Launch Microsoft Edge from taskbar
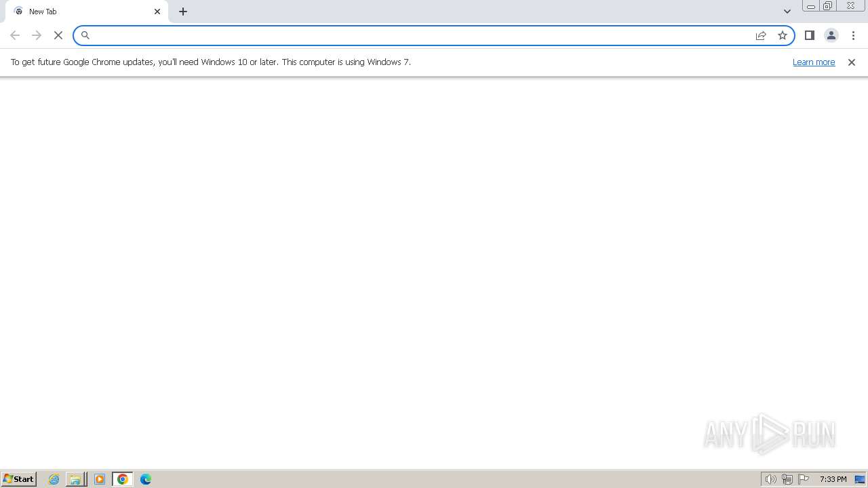Image resolution: width=868 pixels, height=488 pixels. (x=146, y=479)
